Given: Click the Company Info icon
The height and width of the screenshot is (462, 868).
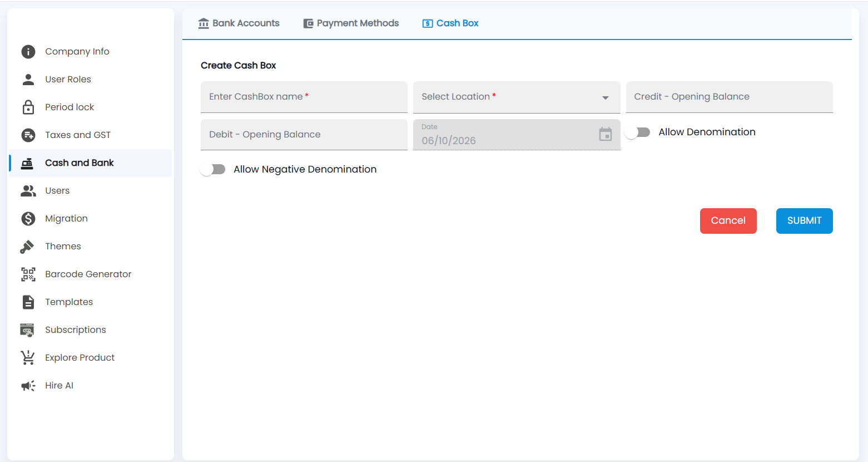Looking at the screenshot, I should [28, 52].
